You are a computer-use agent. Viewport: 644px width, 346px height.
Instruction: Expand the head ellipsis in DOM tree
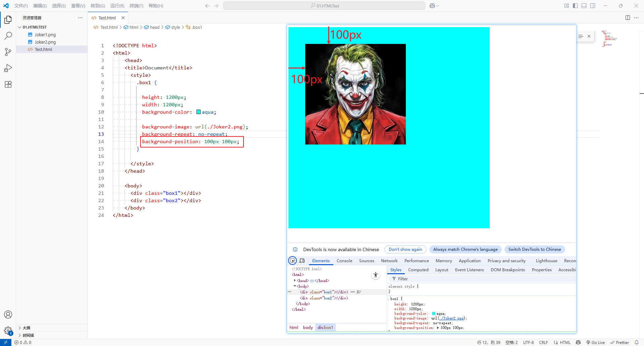[312, 281]
